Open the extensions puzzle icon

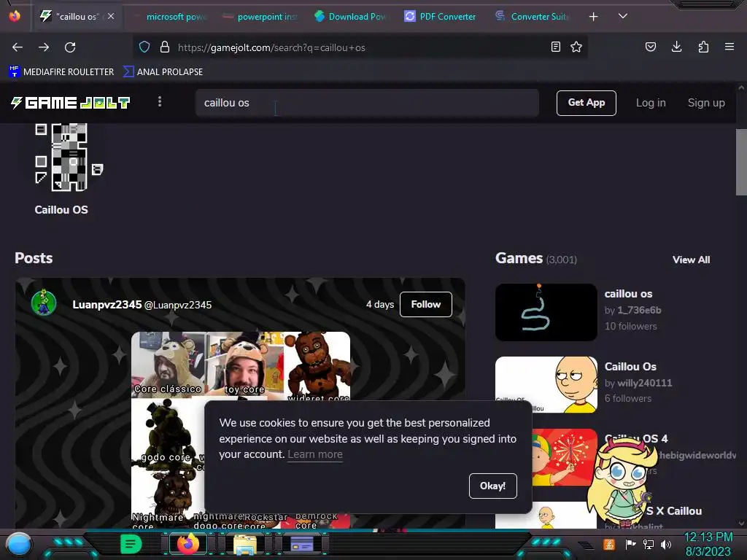703,47
